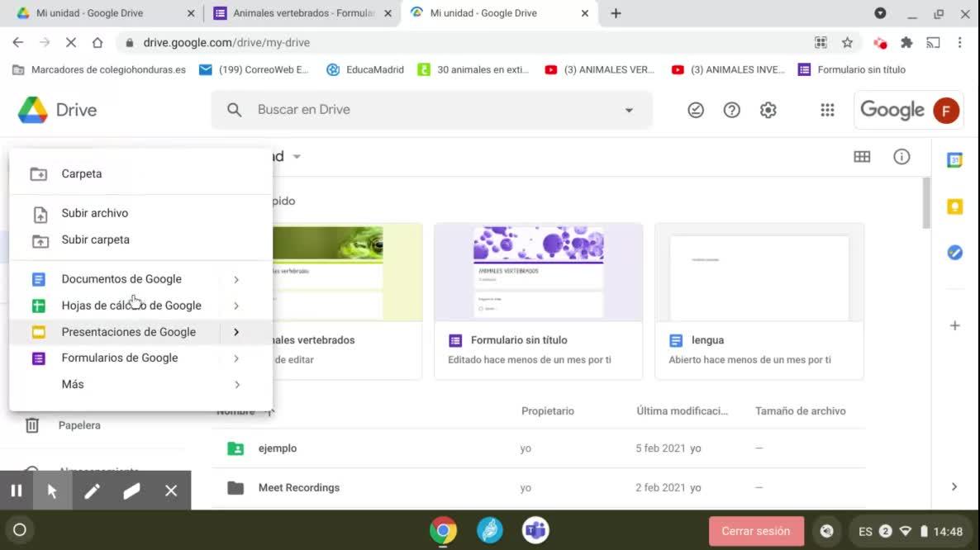Open the Drive help question mark icon
The width and height of the screenshot is (980, 550).
[732, 110]
